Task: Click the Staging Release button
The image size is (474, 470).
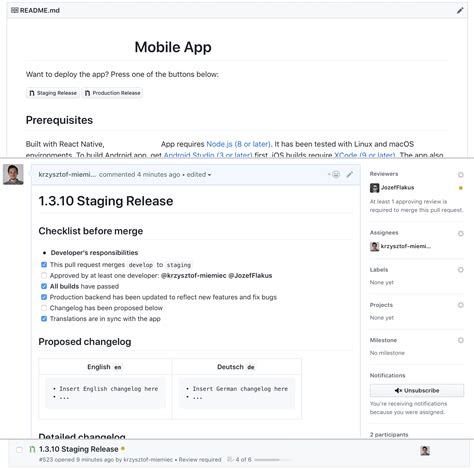Action: pyautogui.click(x=53, y=93)
